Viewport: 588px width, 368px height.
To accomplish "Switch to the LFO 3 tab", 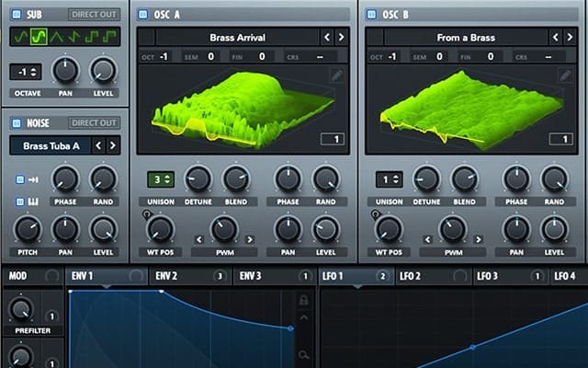I will point(510,276).
